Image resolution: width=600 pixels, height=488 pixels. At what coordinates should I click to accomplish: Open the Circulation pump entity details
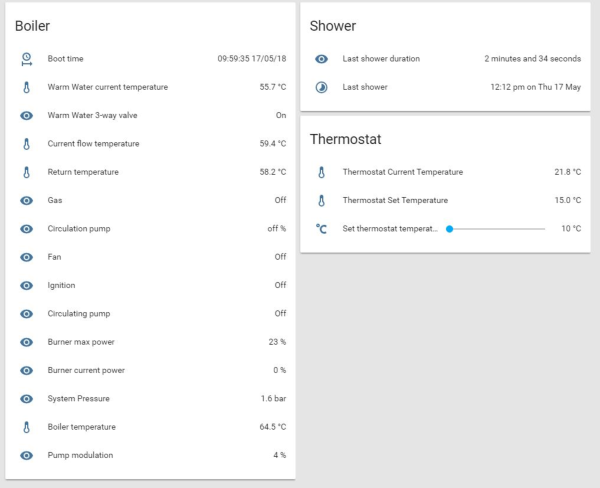79,229
